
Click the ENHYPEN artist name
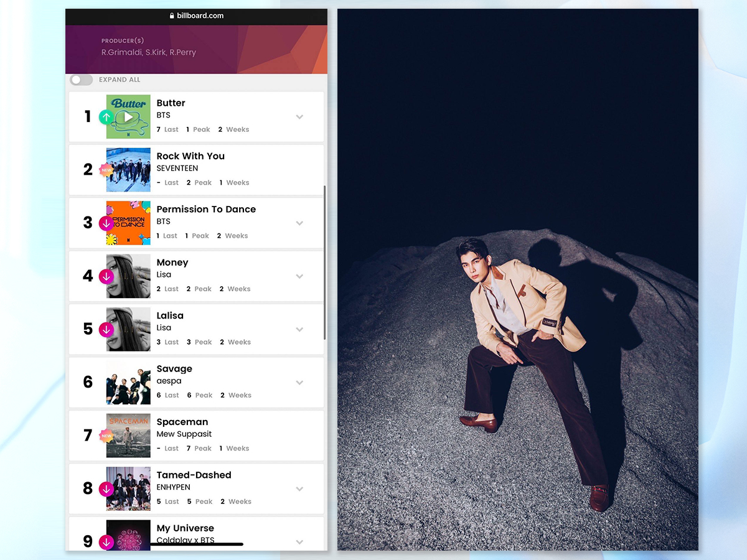coord(173,487)
